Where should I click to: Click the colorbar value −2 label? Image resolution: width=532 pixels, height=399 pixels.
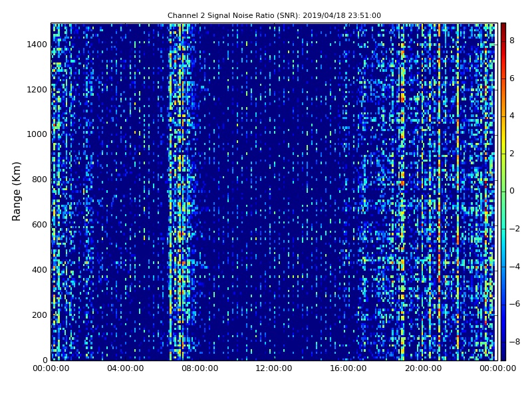(x=515, y=229)
